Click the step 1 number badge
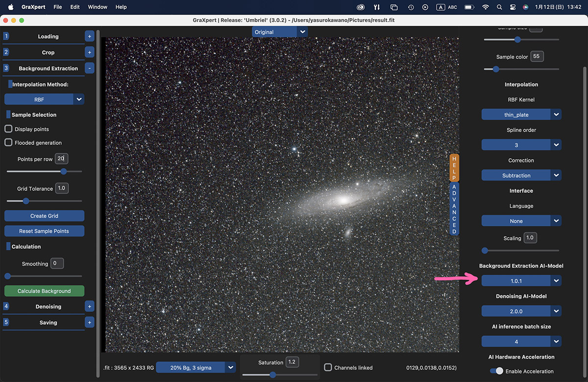The width and height of the screenshot is (588, 382). [6, 36]
